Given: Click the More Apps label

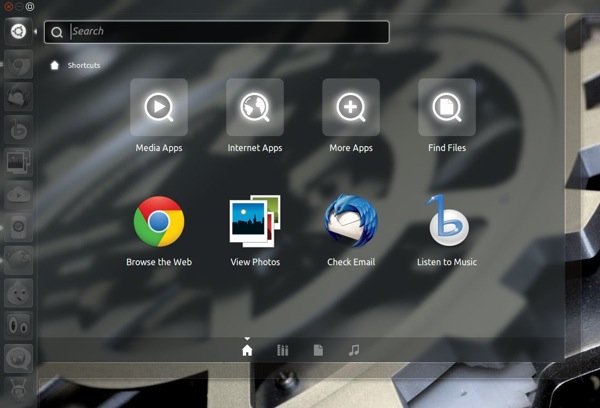Looking at the screenshot, I should pos(351,148).
